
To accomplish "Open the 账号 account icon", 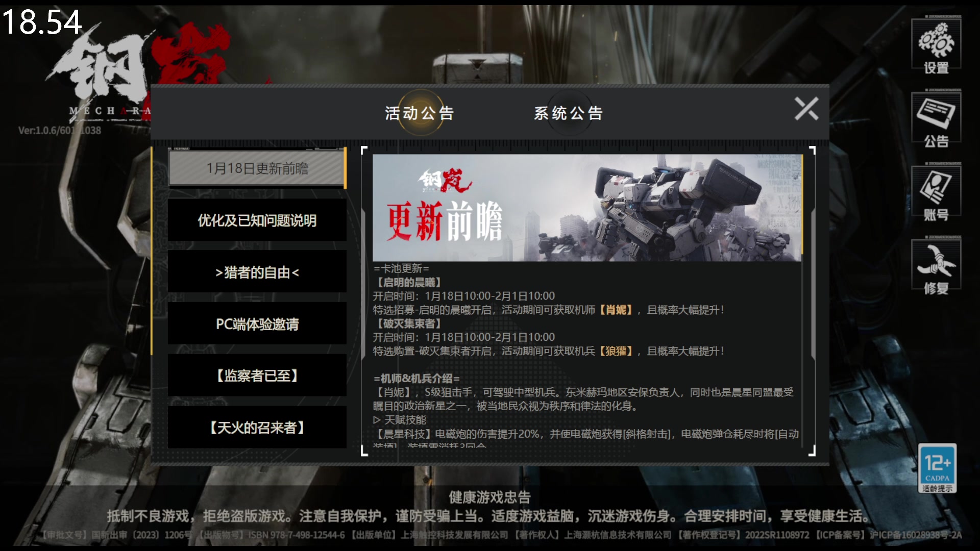I will (936, 194).
